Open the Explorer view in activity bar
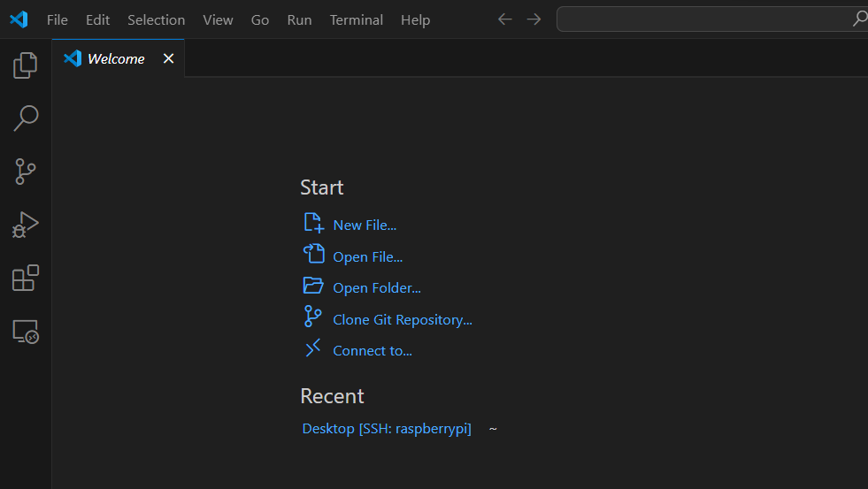The width and height of the screenshot is (868, 489). [x=26, y=65]
